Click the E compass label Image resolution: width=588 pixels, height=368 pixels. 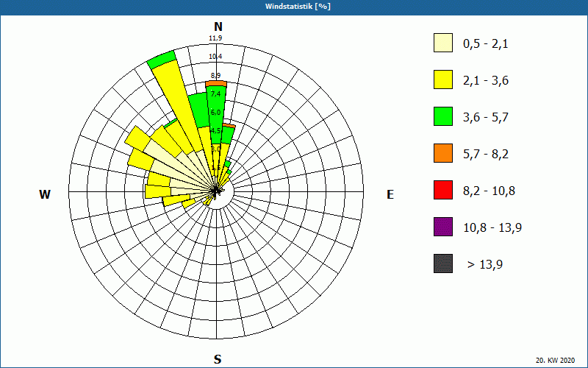[390, 194]
